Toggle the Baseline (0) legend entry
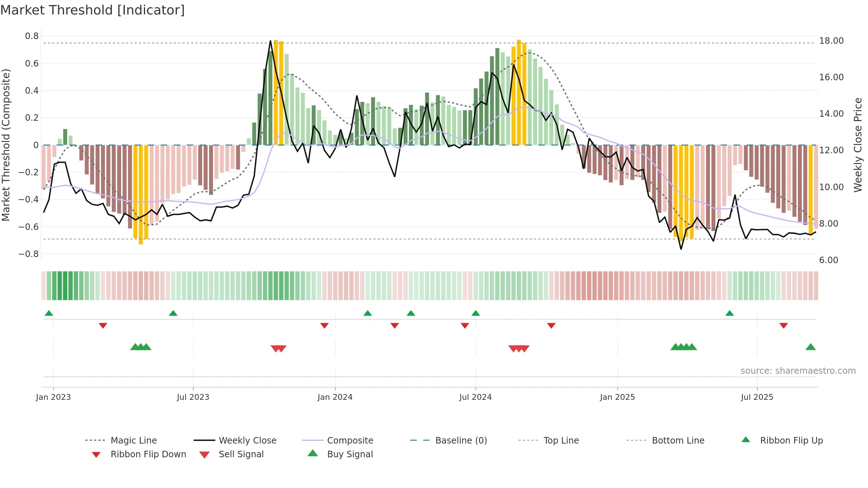The height and width of the screenshot is (488, 868). coord(448,440)
